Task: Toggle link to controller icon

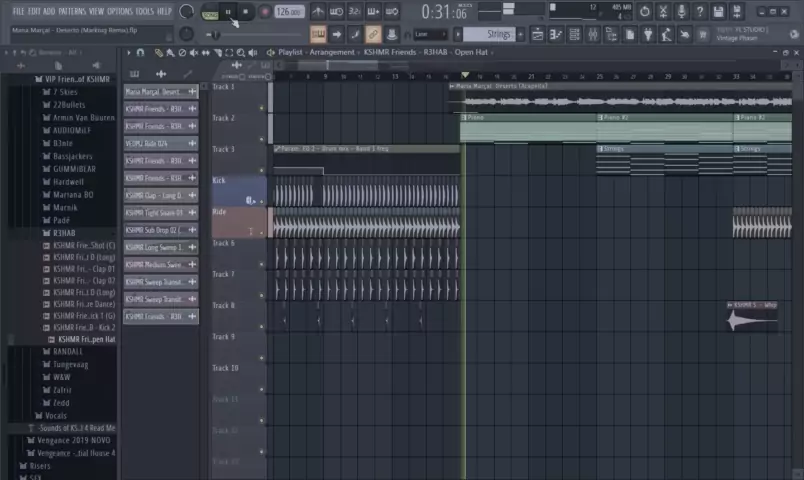Action: coord(373,34)
